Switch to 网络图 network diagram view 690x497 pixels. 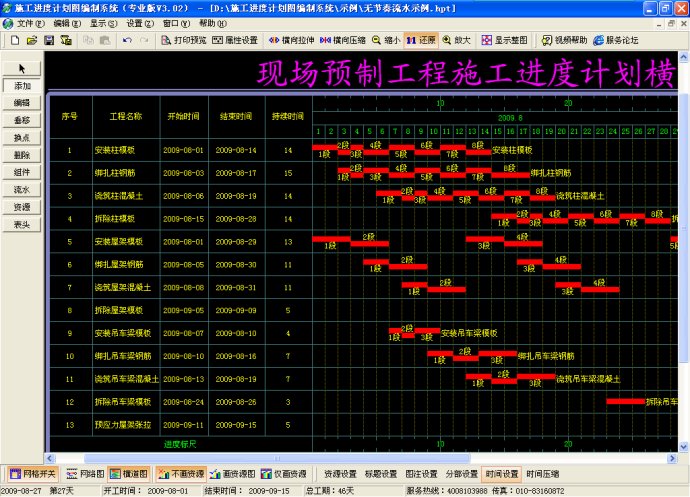(x=85, y=474)
